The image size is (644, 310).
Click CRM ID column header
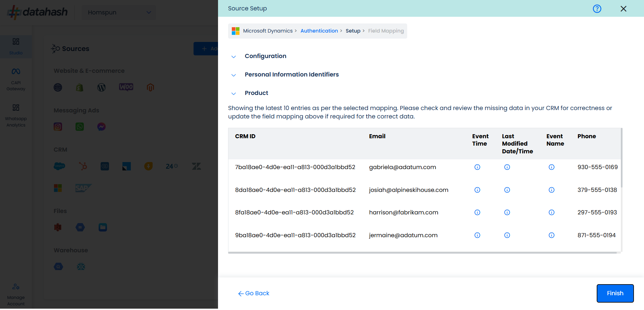pos(245,136)
